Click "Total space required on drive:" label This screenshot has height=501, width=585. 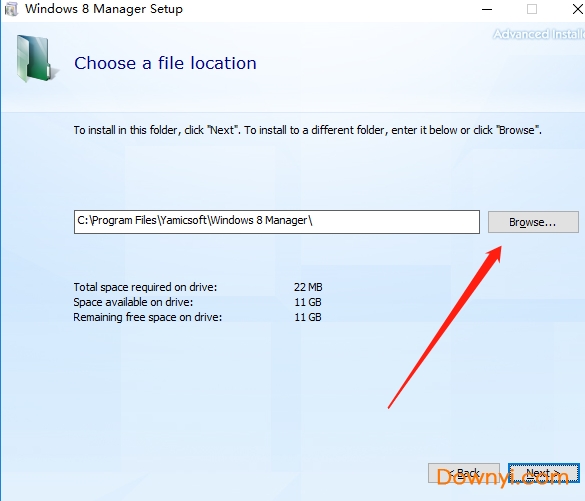click(x=145, y=287)
